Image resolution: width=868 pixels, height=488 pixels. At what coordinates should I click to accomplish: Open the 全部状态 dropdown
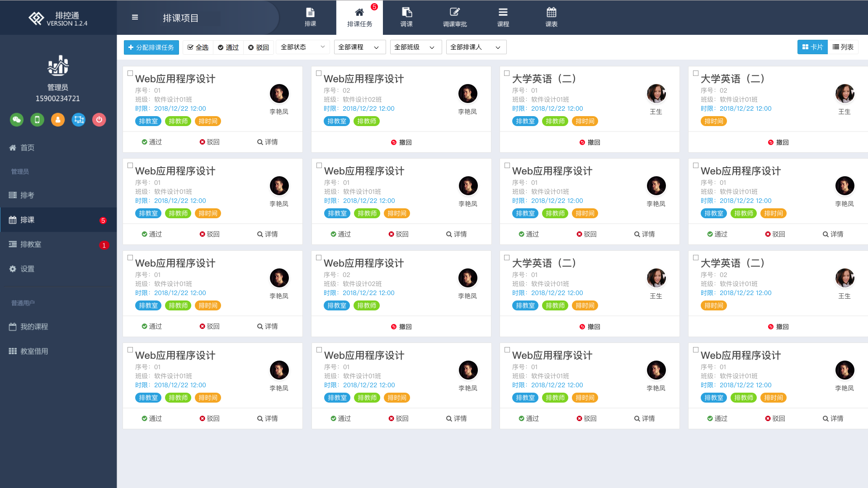303,47
